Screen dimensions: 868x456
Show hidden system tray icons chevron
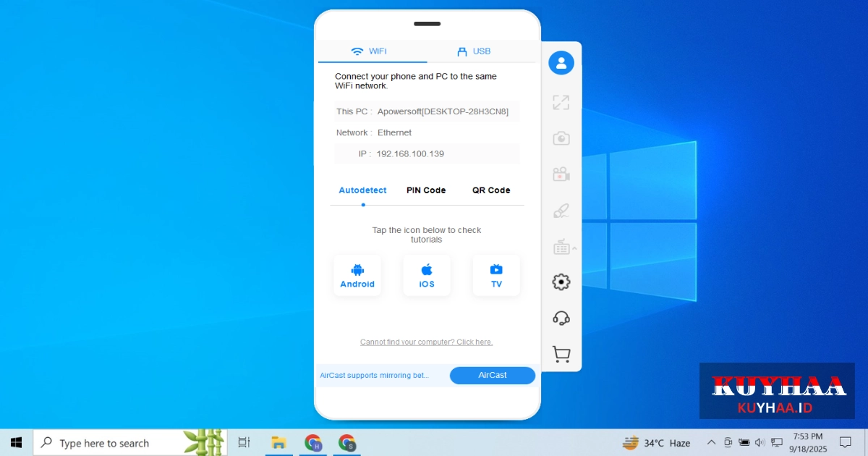coord(711,442)
